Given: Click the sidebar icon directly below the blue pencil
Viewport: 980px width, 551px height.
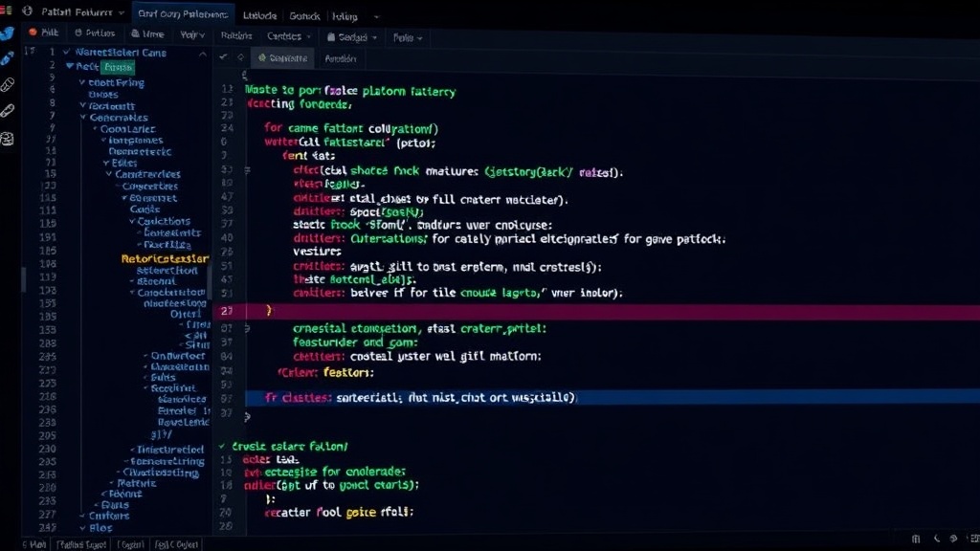Looking at the screenshot, I should pos(7,84).
